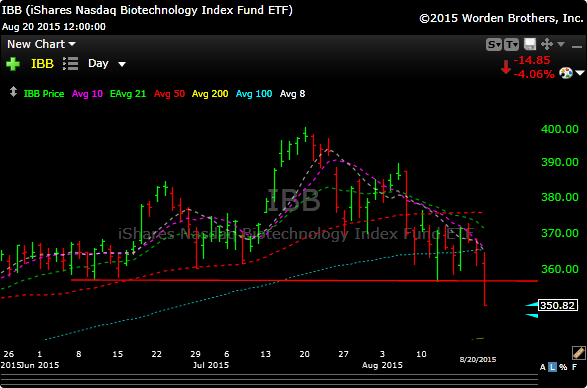Expand the gray arrow next to move icon

tap(561, 44)
